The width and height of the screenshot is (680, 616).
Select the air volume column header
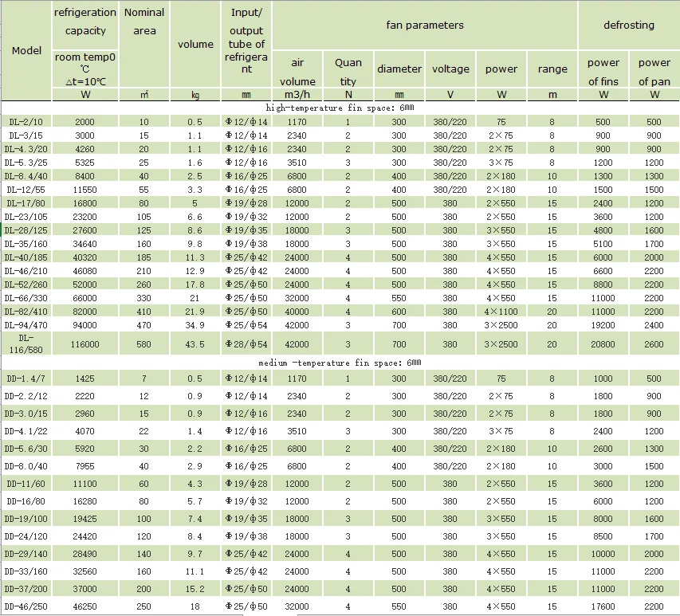pos(297,71)
